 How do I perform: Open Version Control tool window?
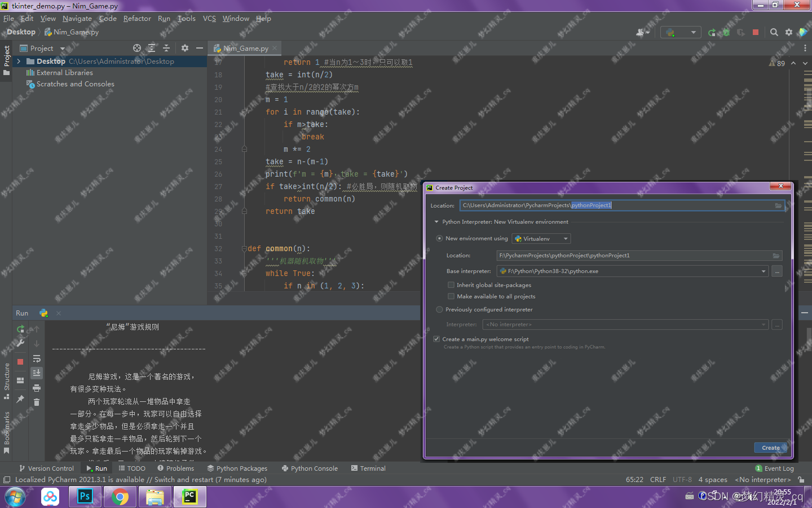[46, 468]
